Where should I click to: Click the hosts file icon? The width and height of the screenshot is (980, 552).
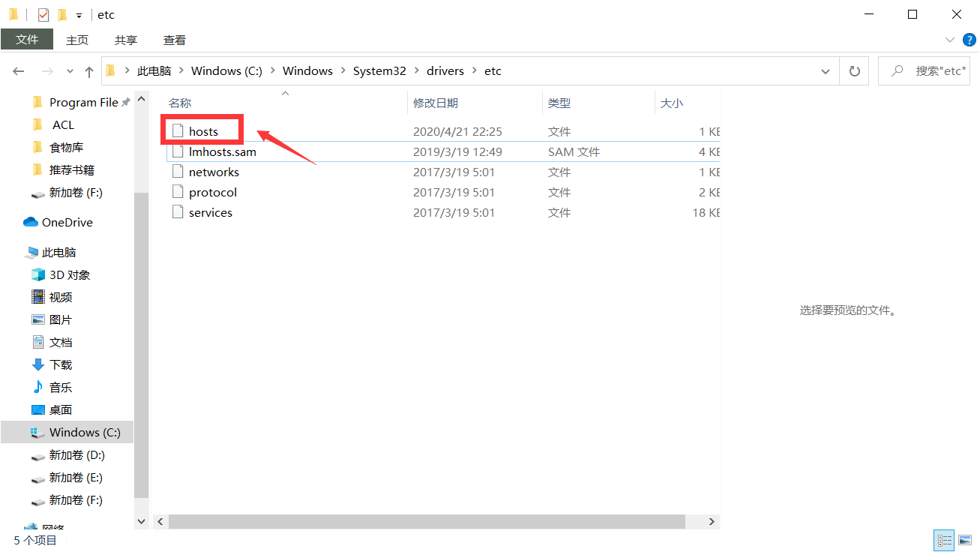(178, 131)
